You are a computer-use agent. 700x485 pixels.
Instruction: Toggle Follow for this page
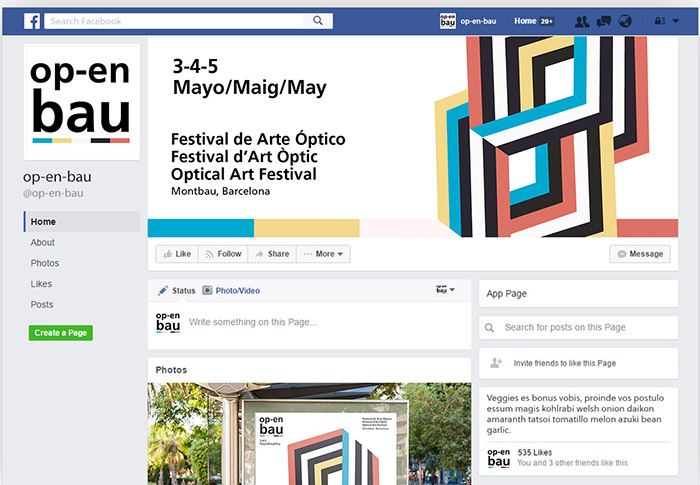(x=223, y=254)
